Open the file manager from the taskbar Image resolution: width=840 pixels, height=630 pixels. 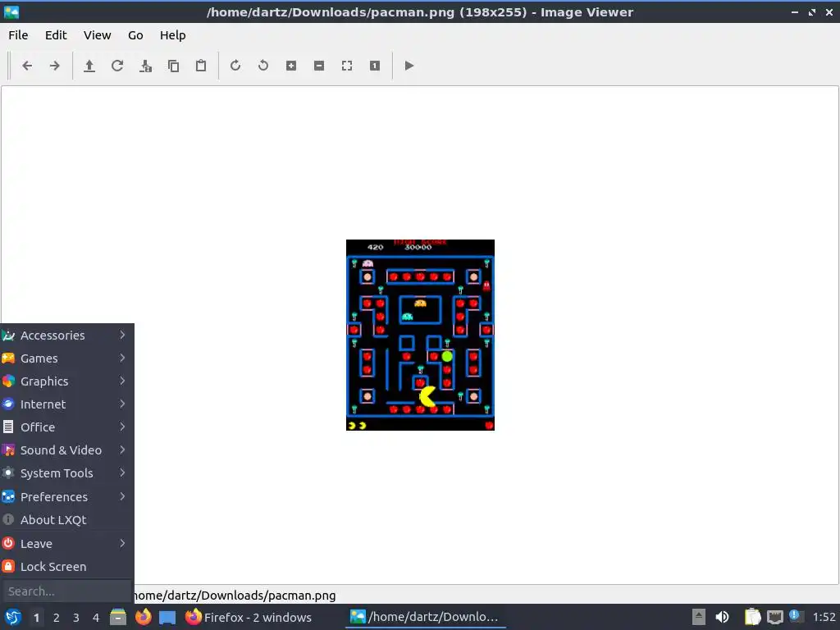118,617
